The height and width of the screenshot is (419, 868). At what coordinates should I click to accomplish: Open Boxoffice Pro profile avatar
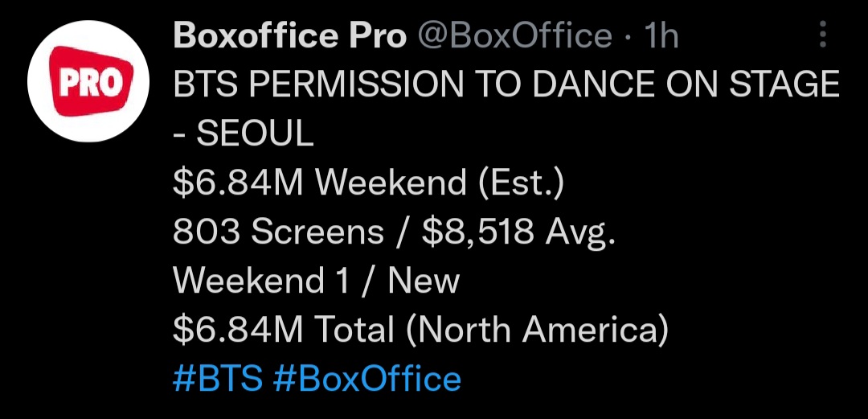click(x=88, y=81)
